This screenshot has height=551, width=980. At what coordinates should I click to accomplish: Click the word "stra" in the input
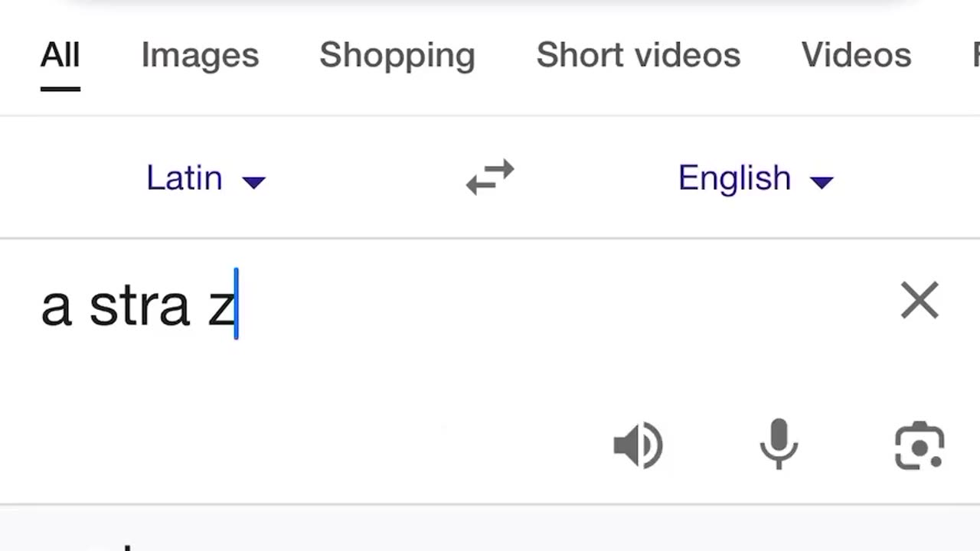point(139,306)
